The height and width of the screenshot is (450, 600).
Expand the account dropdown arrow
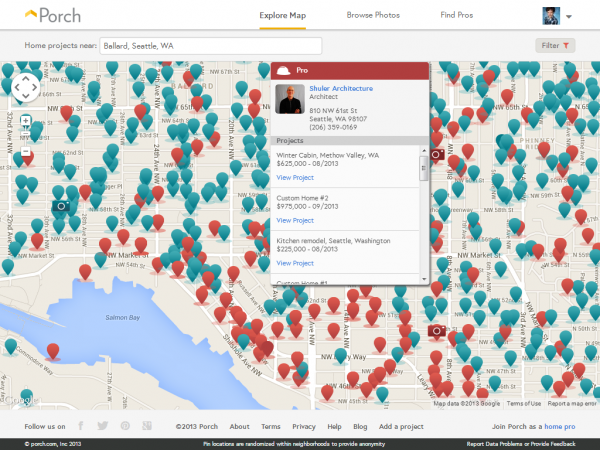pyautogui.click(x=569, y=17)
